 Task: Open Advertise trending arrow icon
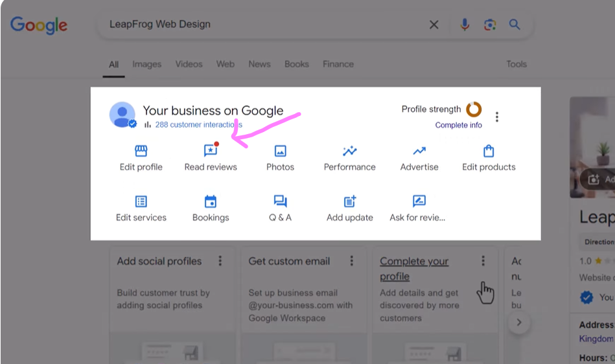point(419,151)
